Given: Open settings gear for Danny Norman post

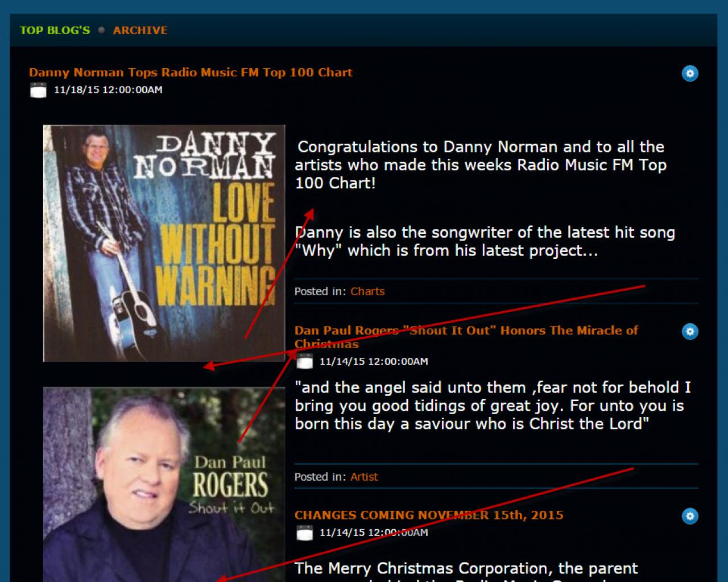Looking at the screenshot, I should tap(690, 73).
